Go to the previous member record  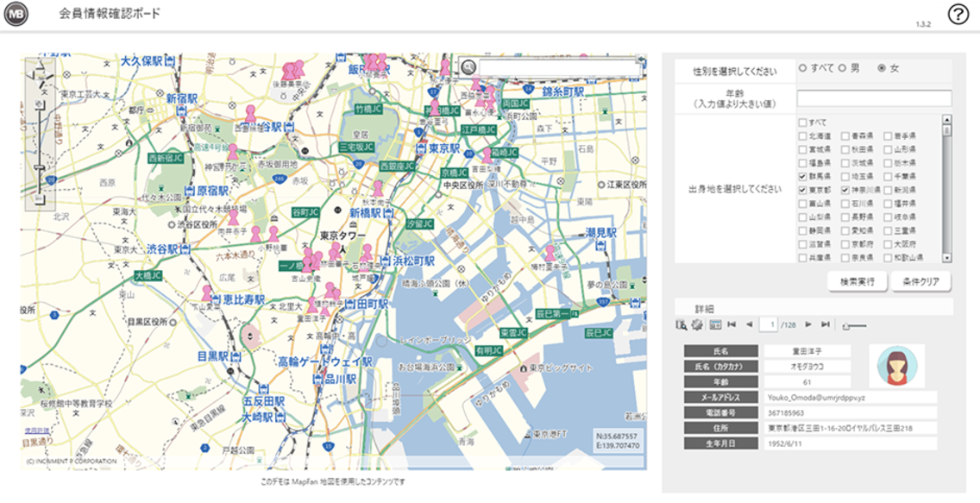(750, 324)
